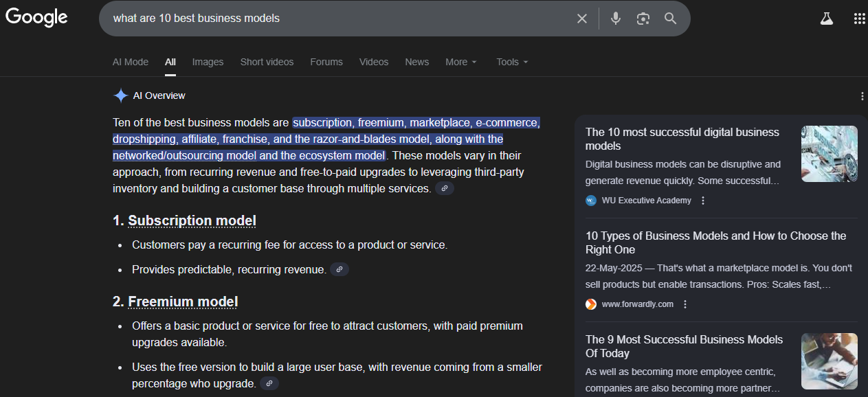The height and width of the screenshot is (397, 868).
Task: Click into the Google search input field
Action: 337,19
